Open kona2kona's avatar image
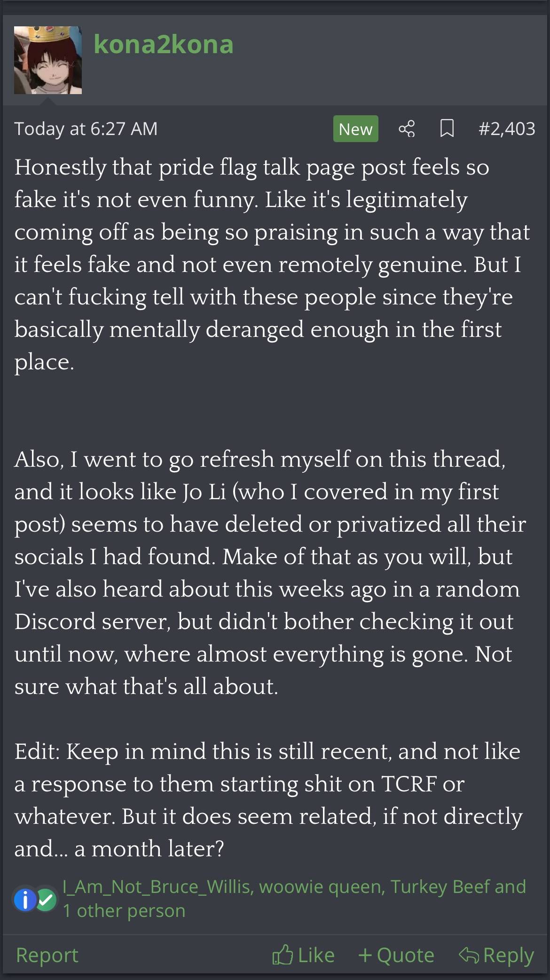 (x=48, y=60)
